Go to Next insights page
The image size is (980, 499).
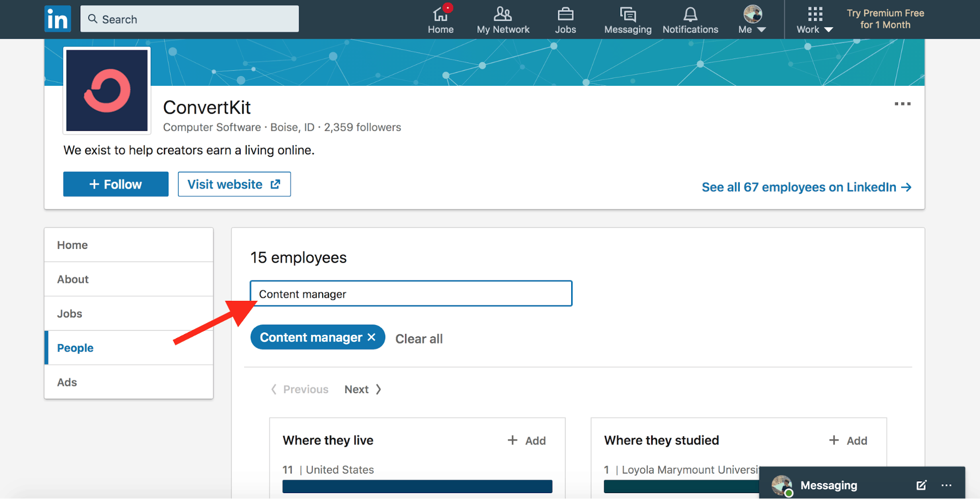click(x=363, y=389)
